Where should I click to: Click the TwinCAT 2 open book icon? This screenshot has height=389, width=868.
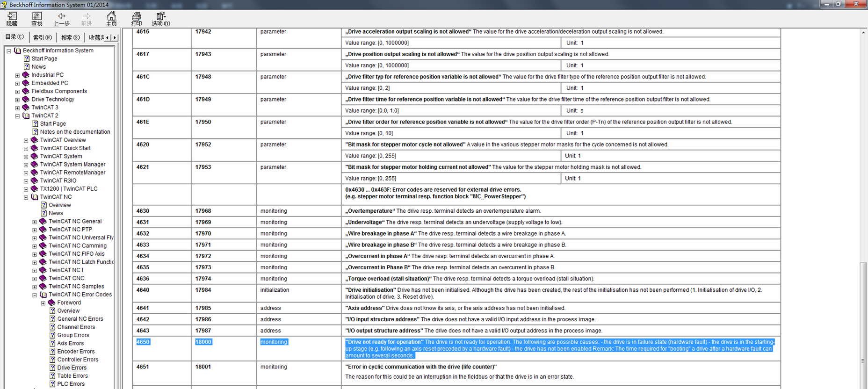click(26, 115)
